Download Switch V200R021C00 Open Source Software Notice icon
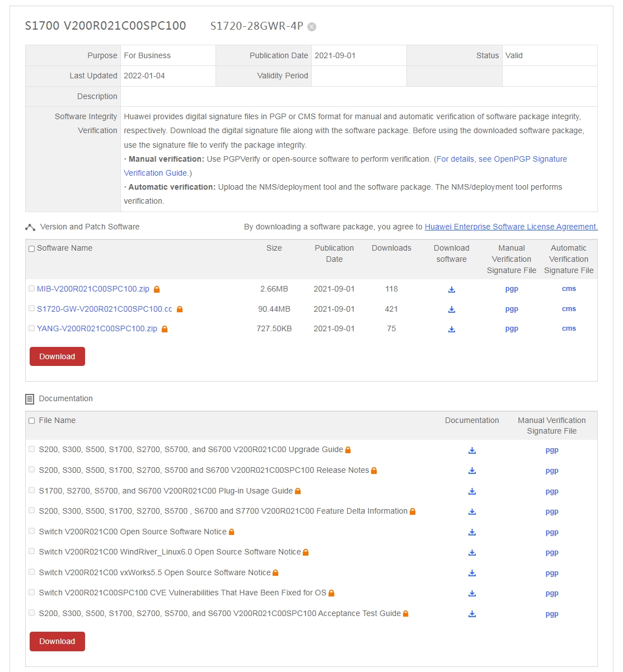The width and height of the screenshot is (623, 672). 472,532
